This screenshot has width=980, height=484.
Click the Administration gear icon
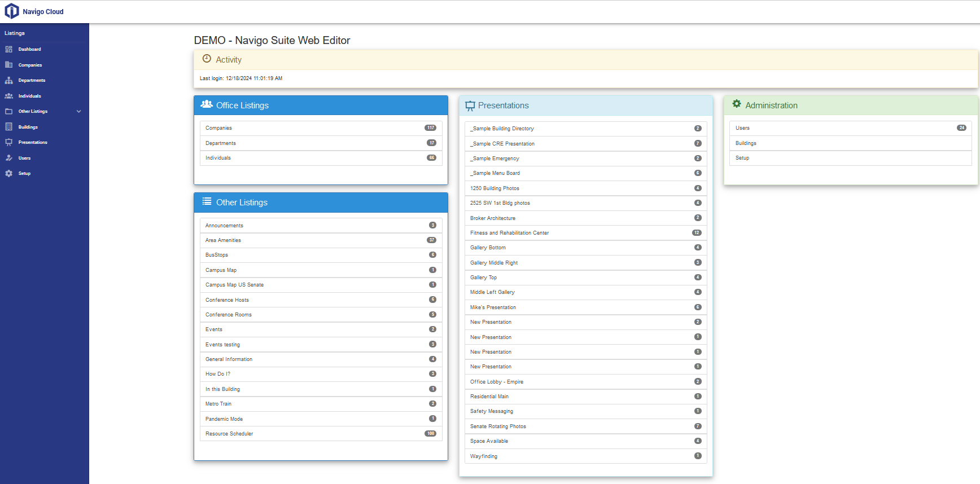tap(737, 104)
